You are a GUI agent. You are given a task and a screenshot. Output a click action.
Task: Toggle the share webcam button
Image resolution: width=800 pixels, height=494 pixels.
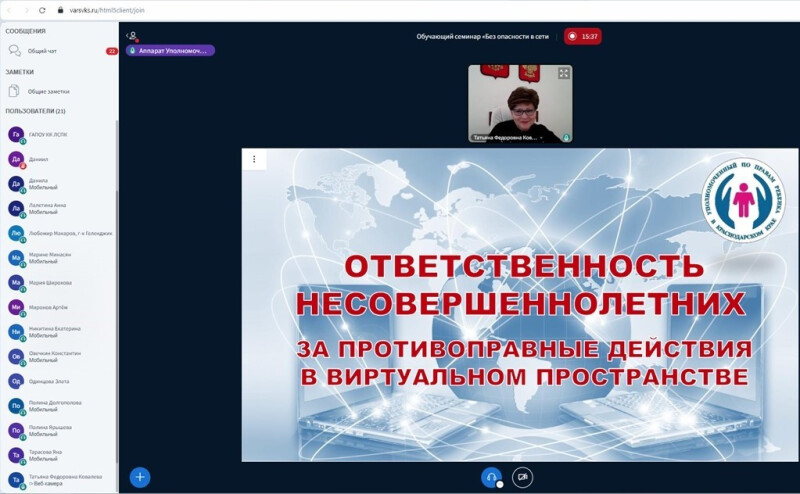522,477
